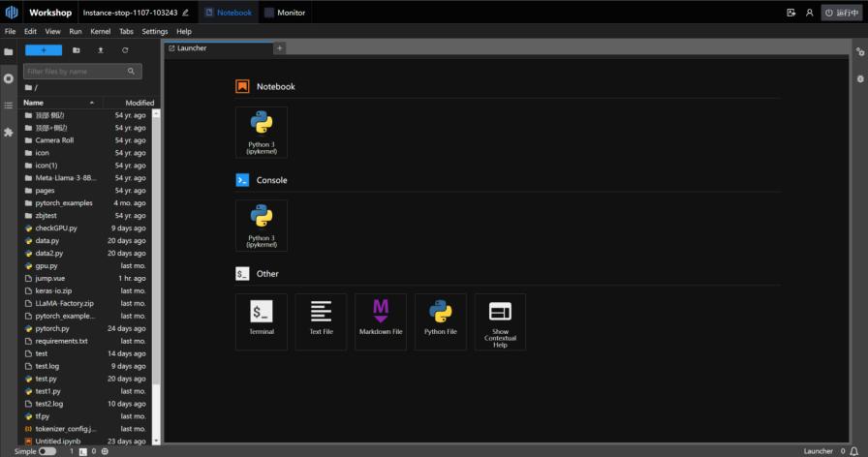Edit the instance name pencil icon
The height and width of the screenshot is (457, 868).
click(185, 13)
